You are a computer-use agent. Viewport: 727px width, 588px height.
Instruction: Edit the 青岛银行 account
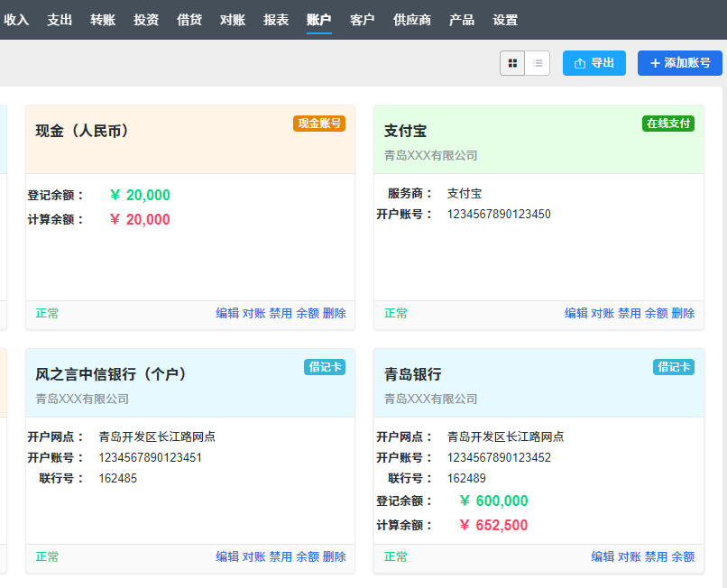pos(603,557)
